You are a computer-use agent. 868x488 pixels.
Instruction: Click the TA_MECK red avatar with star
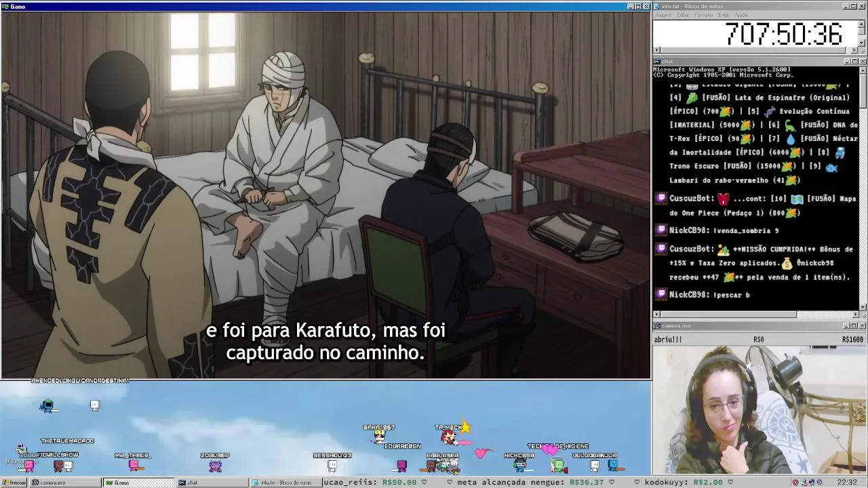[x=450, y=436]
